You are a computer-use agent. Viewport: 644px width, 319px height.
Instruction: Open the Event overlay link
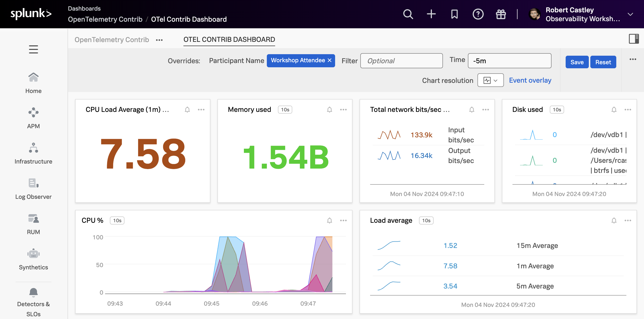(530, 80)
